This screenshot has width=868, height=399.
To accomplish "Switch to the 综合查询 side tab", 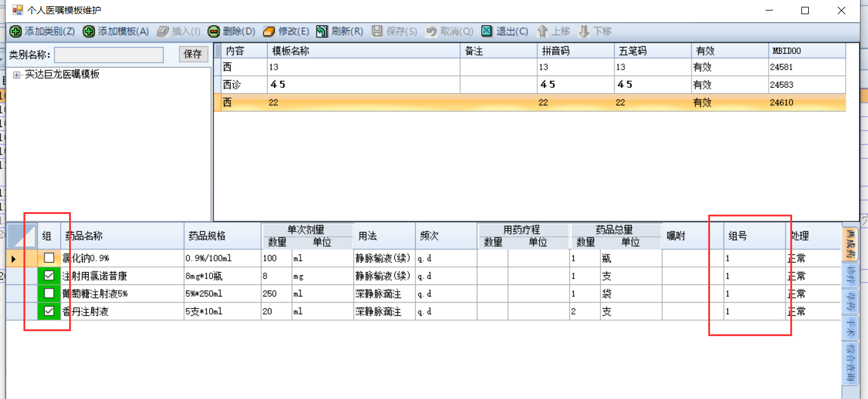I will 850,363.
